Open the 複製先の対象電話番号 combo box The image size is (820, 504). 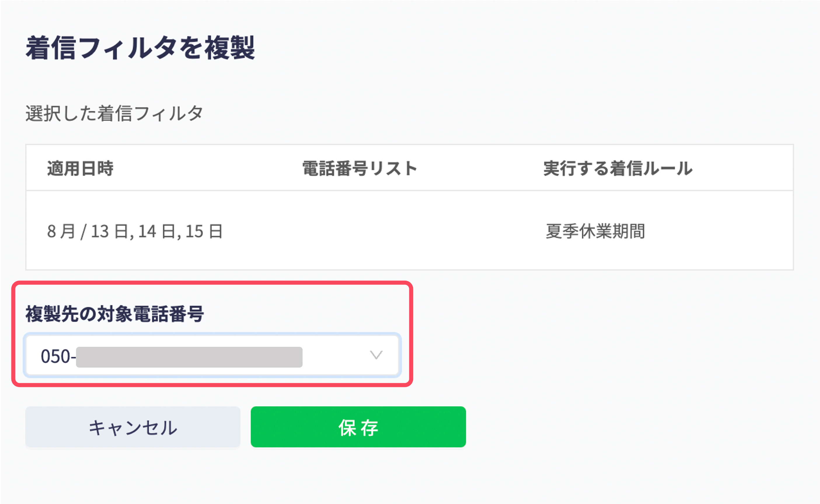(212, 355)
